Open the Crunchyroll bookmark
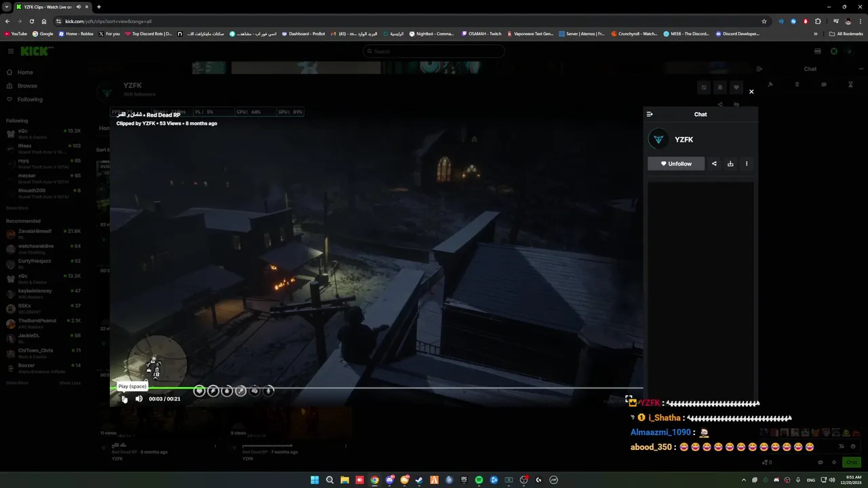Screen dimensions: 868x488 (635, 34)
